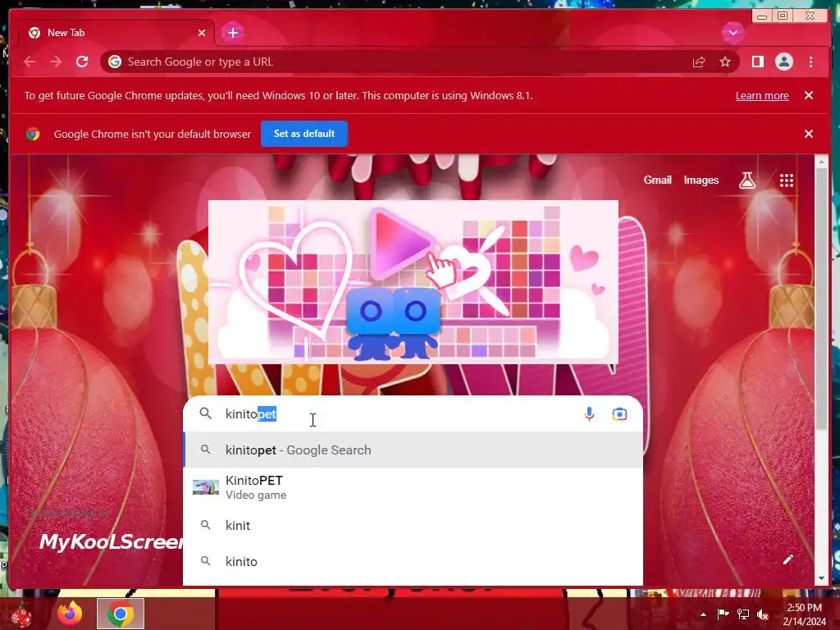Open the Action Center flag icon
This screenshot has height=630, width=840.
point(723,614)
